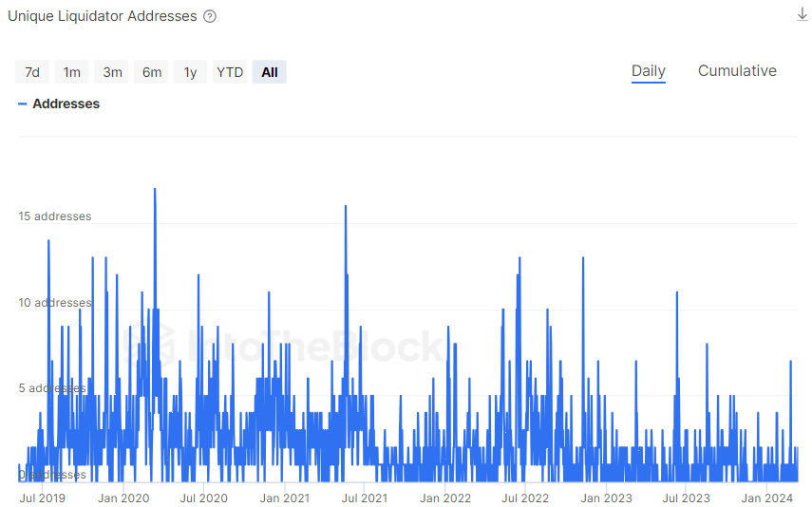Click the tallest spike in early 2020
812x507 pixels.
coord(155,190)
